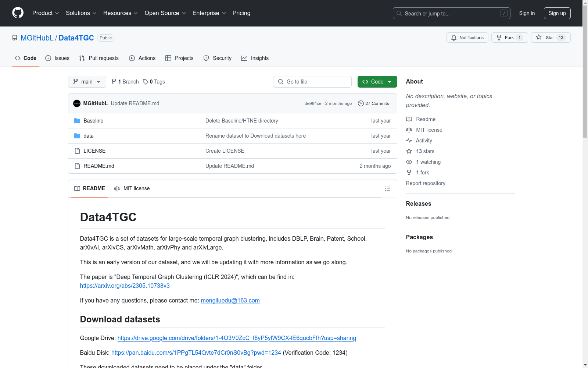
Task: Open the GitHub homepage logo
Action: pyautogui.click(x=18, y=13)
